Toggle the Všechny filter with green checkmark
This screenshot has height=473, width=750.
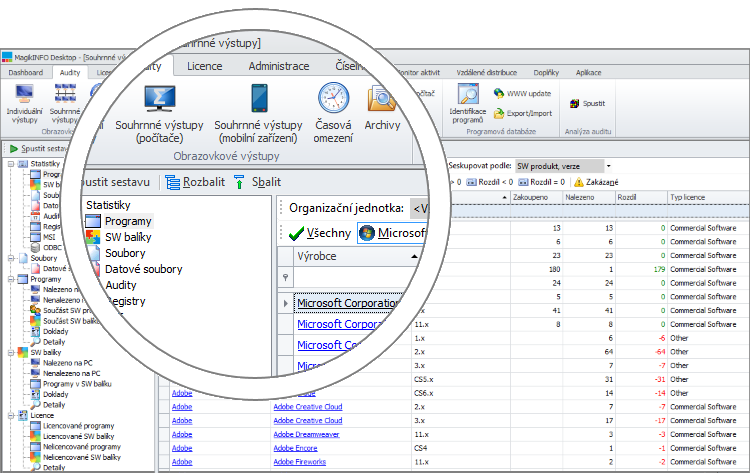318,234
